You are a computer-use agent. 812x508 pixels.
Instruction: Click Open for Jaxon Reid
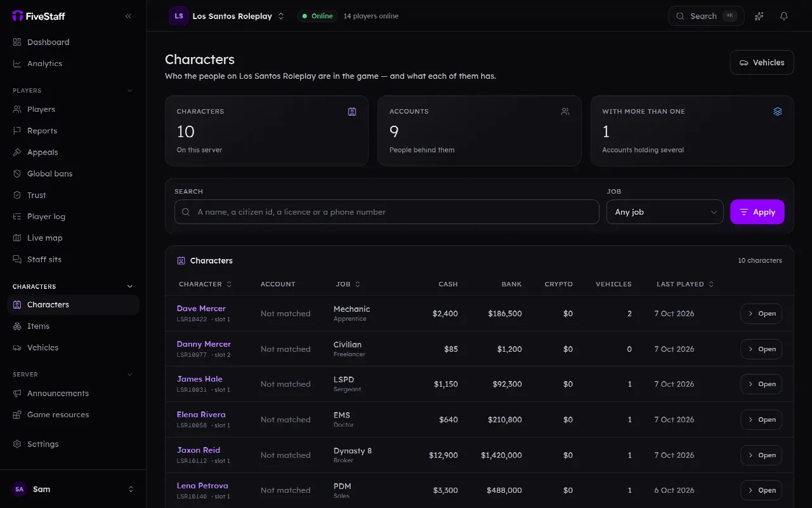point(761,455)
